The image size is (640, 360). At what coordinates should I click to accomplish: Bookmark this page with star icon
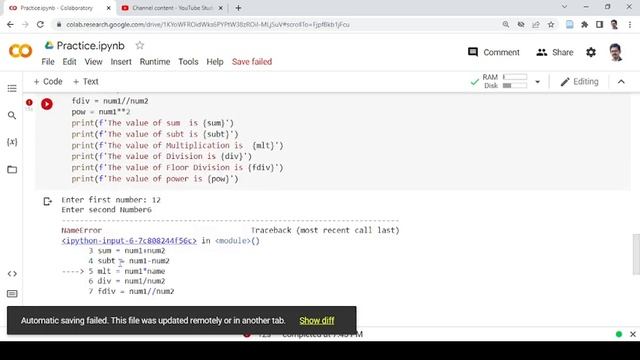coord(551,24)
